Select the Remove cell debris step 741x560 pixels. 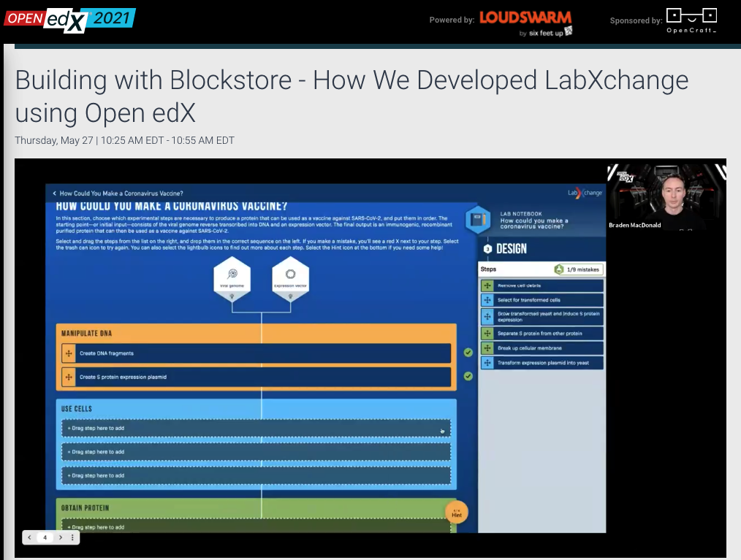pos(542,285)
